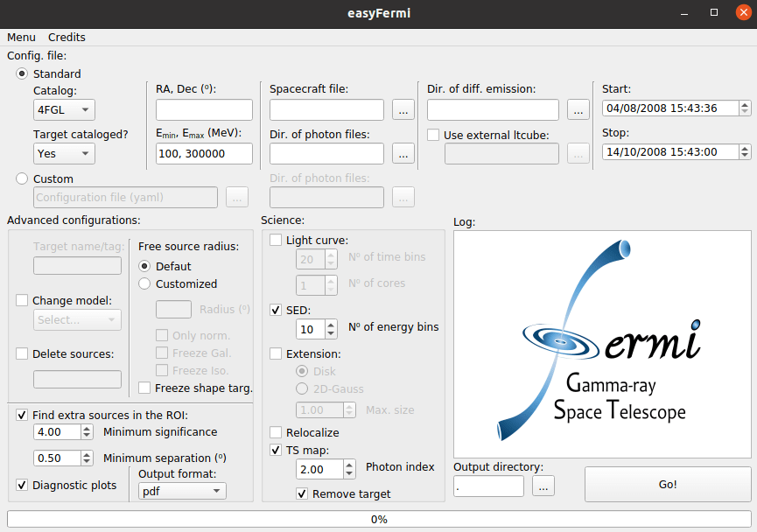Open the Credits menu
This screenshot has width=757, height=532.
point(67,38)
